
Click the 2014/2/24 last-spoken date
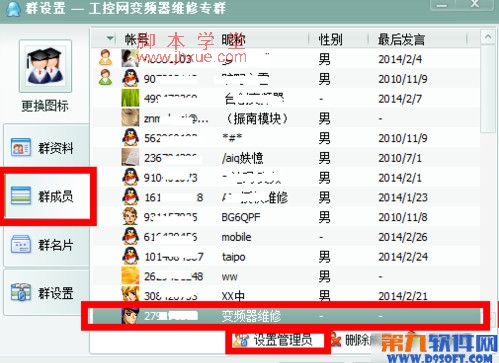pyautogui.click(x=403, y=257)
